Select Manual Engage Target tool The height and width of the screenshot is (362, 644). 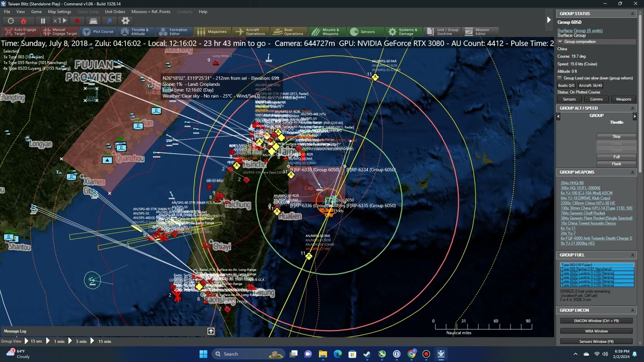coord(60,32)
